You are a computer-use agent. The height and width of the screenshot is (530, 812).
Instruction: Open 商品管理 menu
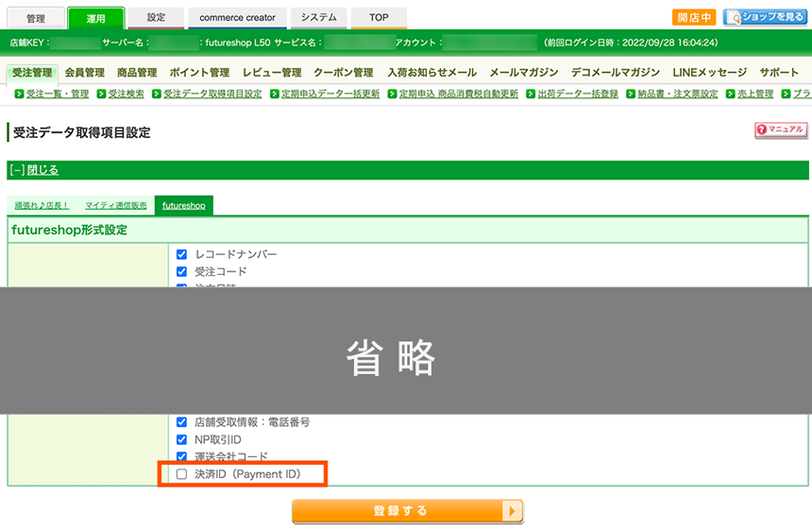(x=137, y=73)
